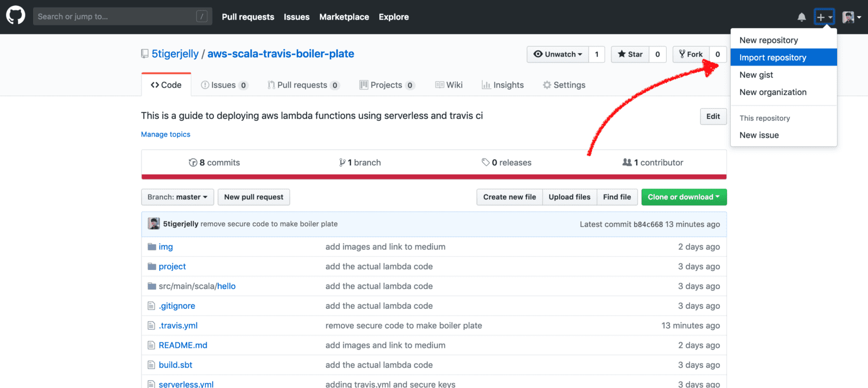868x388 pixels.
Task: Choose New issue from dropdown menu
Action: 783,135
